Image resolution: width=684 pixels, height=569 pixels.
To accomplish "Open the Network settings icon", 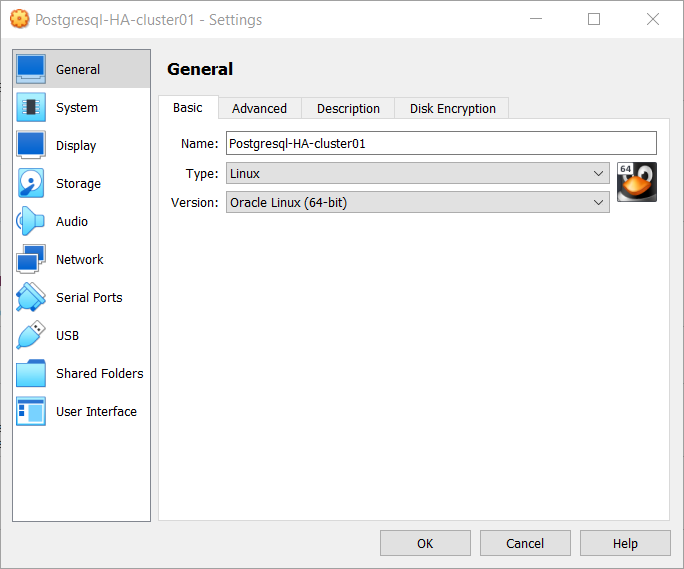I will point(31,260).
